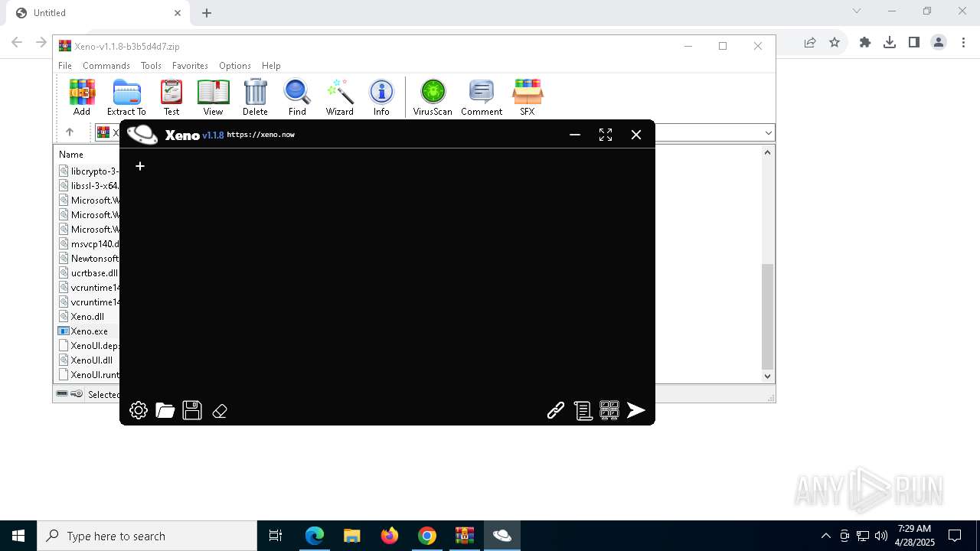This screenshot has width=980, height=551.
Task: Open a script file in Xeno
Action: [165, 410]
